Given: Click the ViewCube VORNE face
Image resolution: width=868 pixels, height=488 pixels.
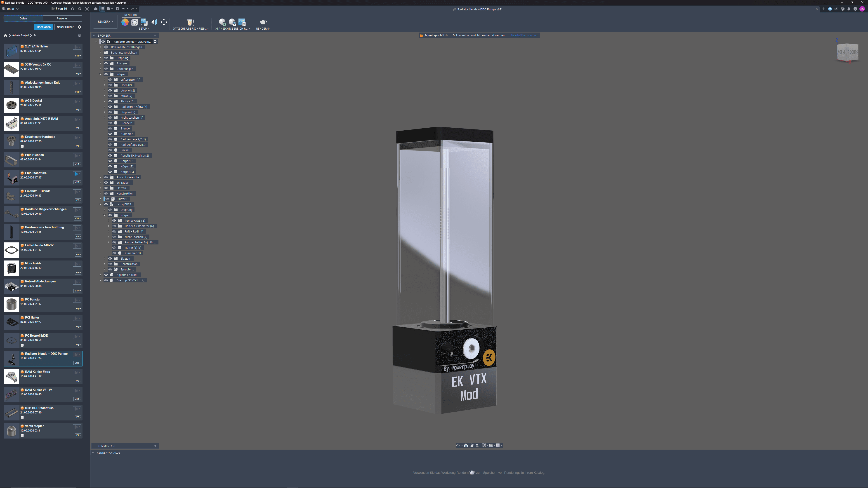Looking at the screenshot, I should 842,52.
